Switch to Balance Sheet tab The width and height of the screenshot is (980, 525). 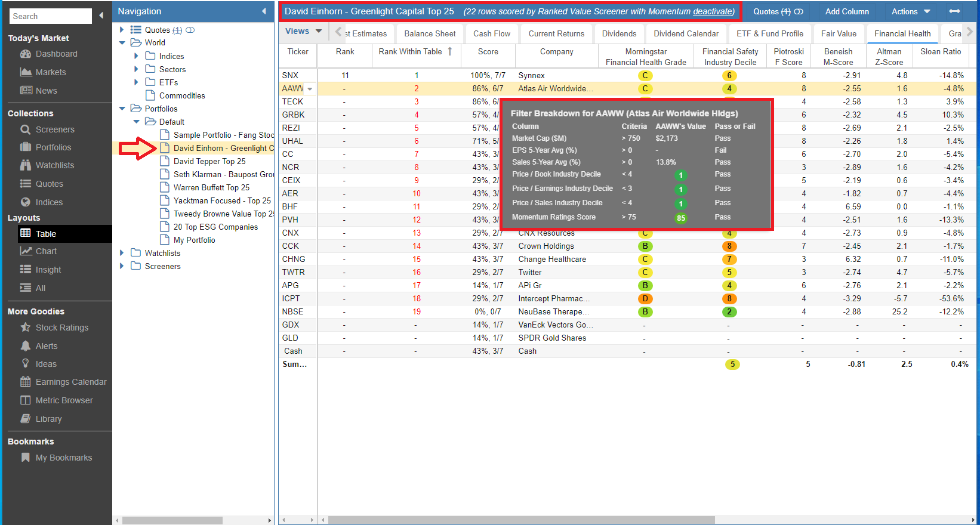(430, 33)
